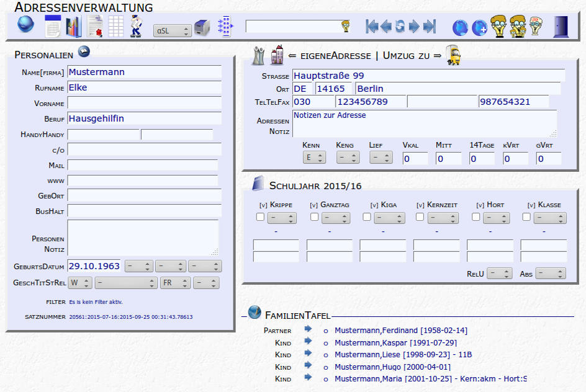Viewport: 586px width, 392px height.
Task: Open the RelU dropdown
Action: click(499, 274)
